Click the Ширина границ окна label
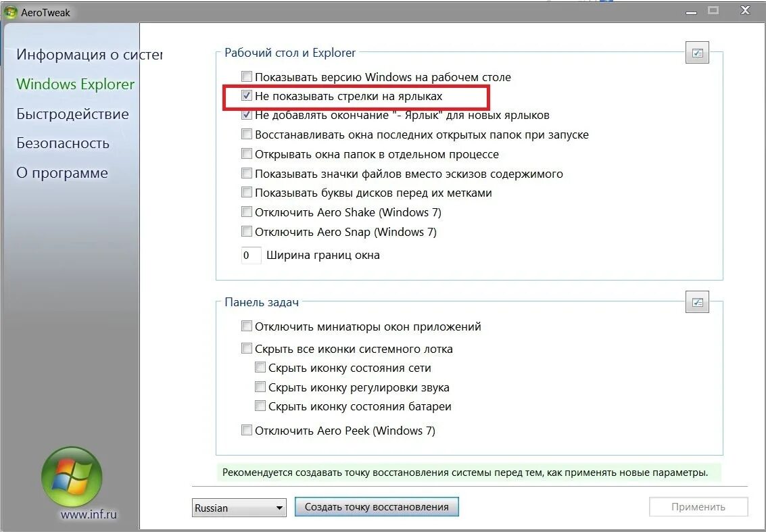766x532 pixels. [x=323, y=255]
